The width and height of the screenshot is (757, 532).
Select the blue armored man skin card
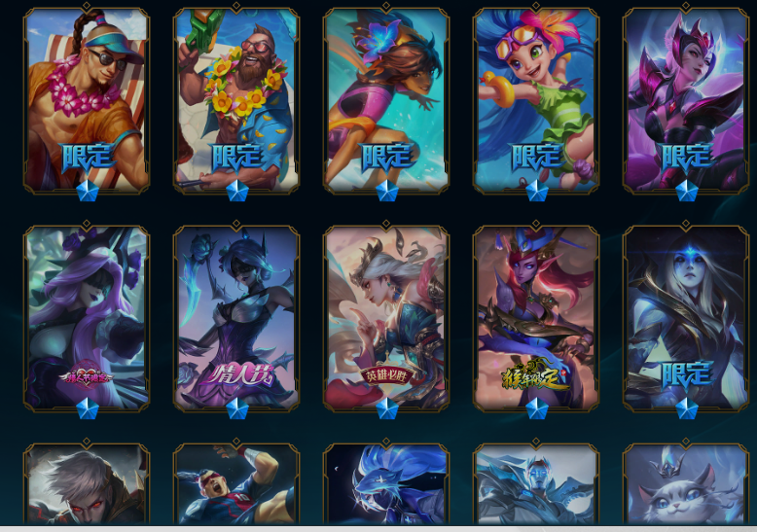point(536,483)
